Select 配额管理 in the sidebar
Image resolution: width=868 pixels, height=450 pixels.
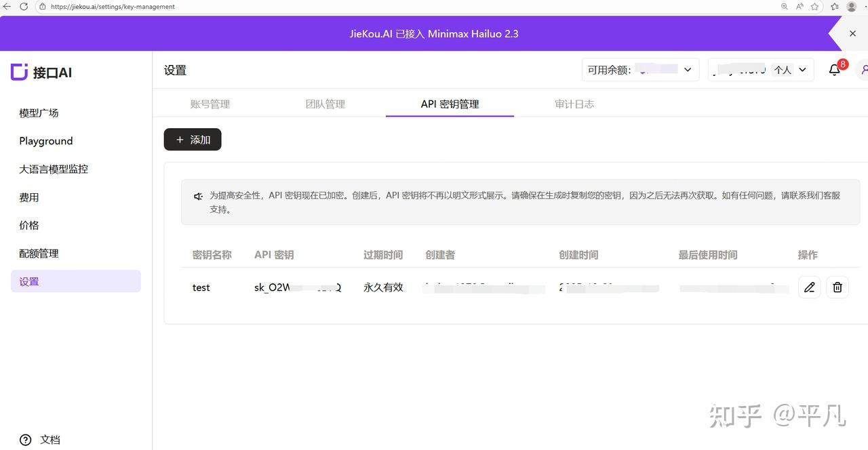point(39,253)
